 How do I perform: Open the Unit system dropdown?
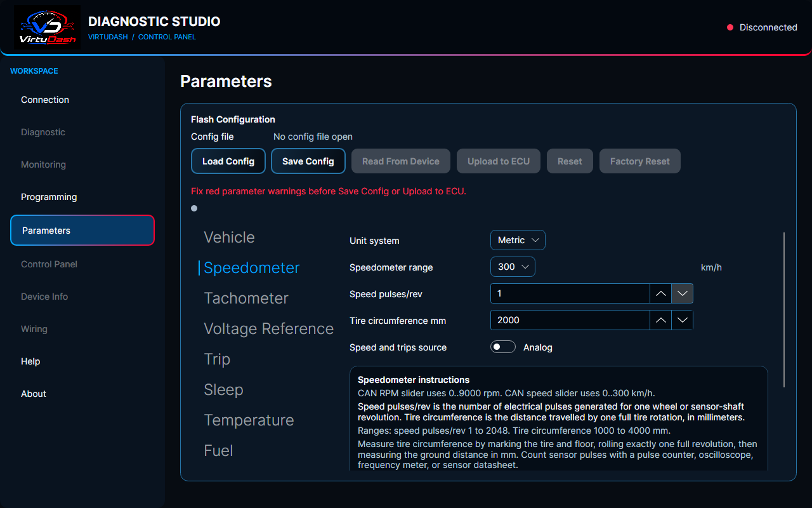(x=518, y=240)
